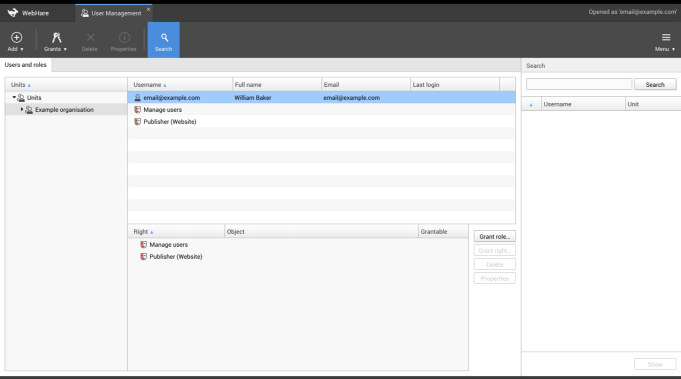Click the Show button in search panel
Screen dimensions: 681x379
coord(655,364)
